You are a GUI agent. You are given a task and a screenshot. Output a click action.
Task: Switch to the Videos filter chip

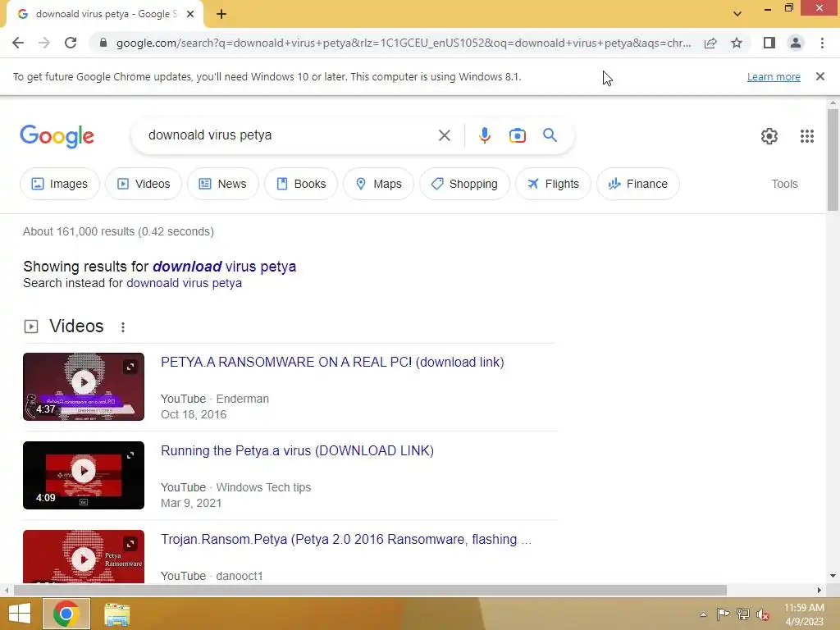tap(143, 184)
